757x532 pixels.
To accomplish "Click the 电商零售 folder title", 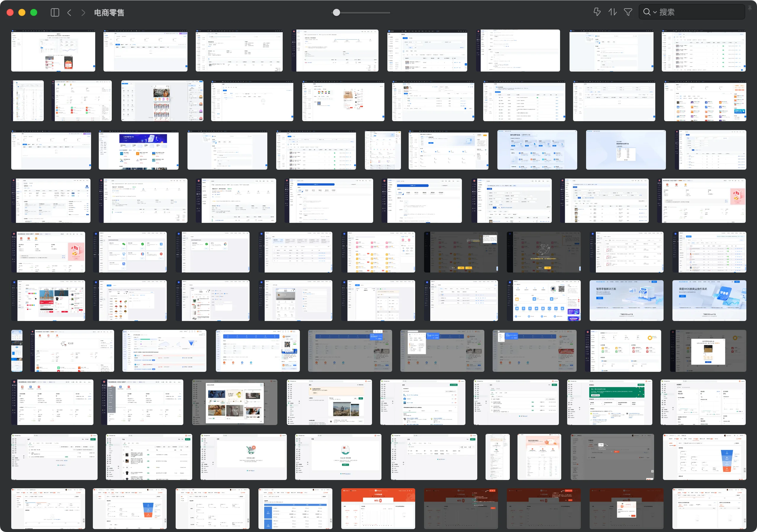I will (109, 12).
